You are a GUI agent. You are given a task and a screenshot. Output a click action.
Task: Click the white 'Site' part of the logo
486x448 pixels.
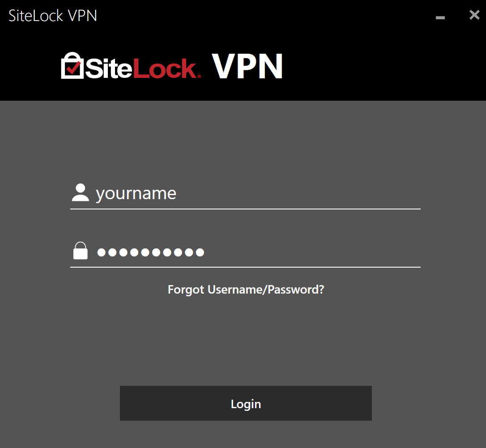[x=109, y=68]
